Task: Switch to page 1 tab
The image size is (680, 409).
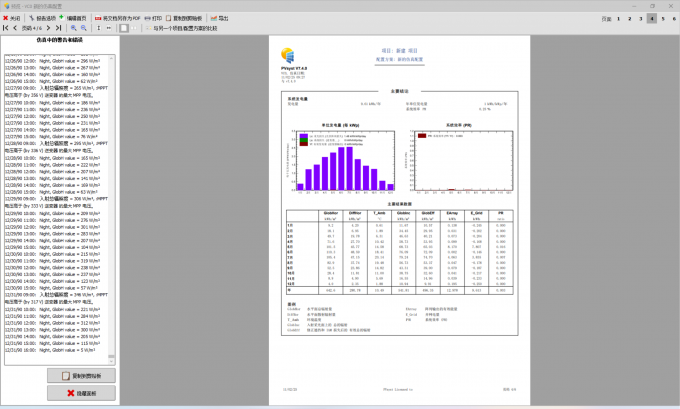Action: click(617, 18)
